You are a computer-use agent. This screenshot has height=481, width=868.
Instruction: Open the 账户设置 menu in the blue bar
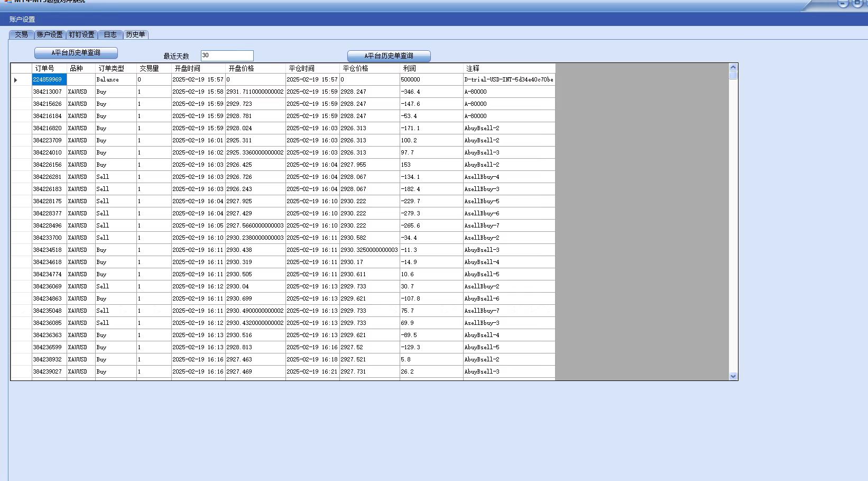(22, 20)
